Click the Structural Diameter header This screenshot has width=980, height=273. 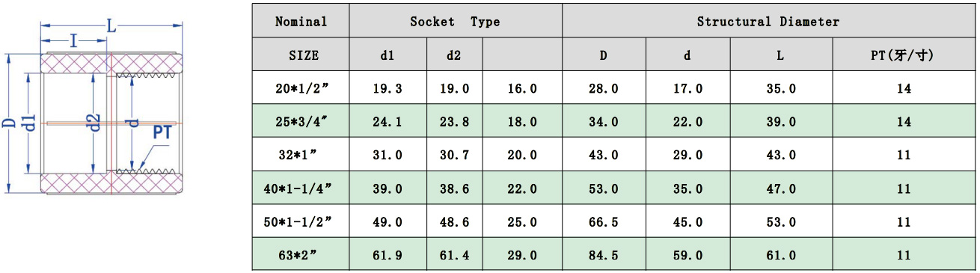tap(768, 21)
